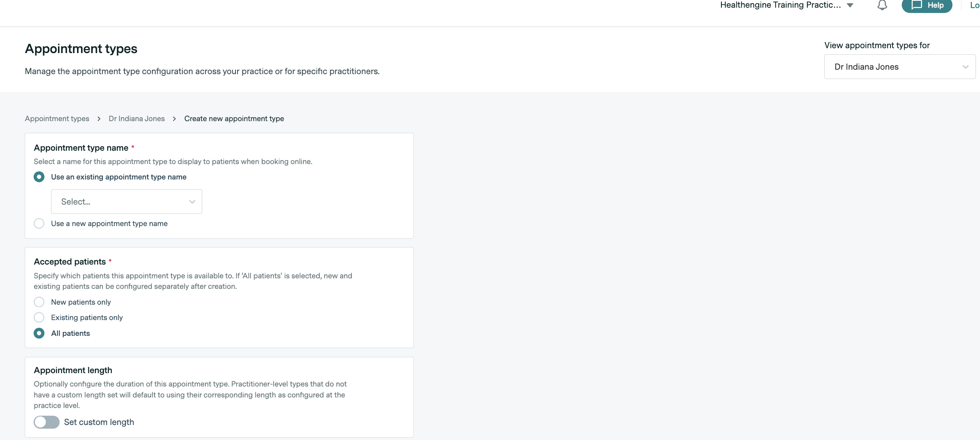Screen dimensions: 980x440
Task: Click Create new appointment type breadcrumb
Action: tap(234, 119)
